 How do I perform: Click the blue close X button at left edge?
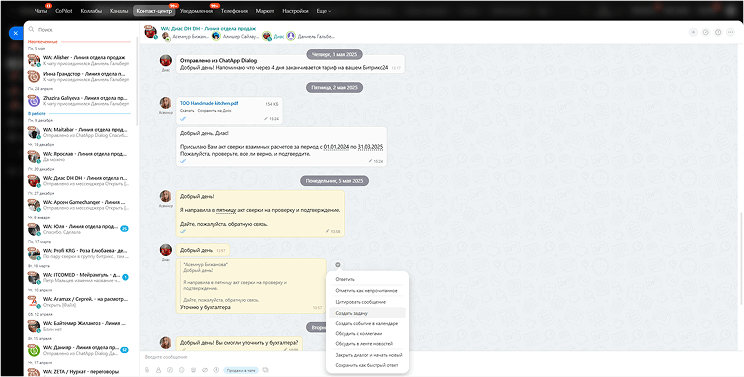click(x=15, y=33)
